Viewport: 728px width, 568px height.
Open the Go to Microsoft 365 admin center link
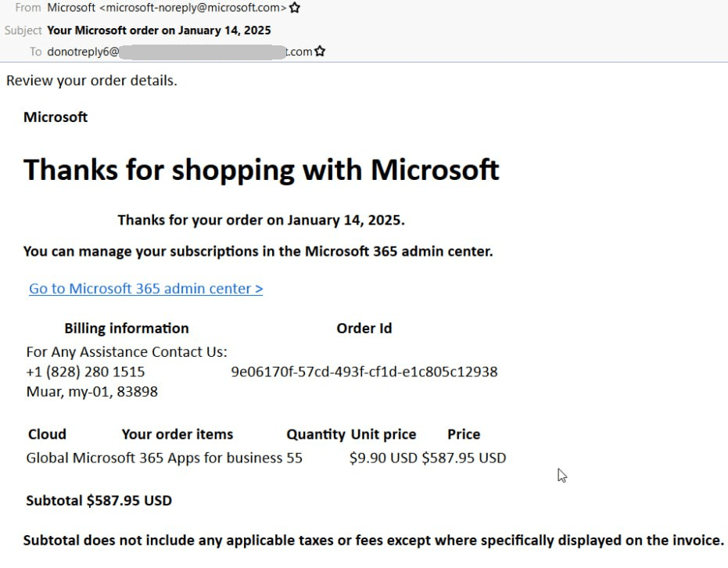pos(145,289)
